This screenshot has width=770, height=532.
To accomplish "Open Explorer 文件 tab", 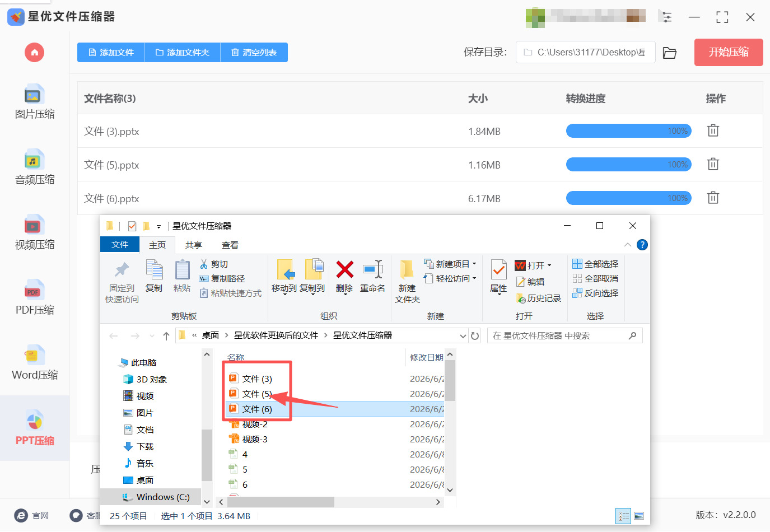I will [x=120, y=245].
